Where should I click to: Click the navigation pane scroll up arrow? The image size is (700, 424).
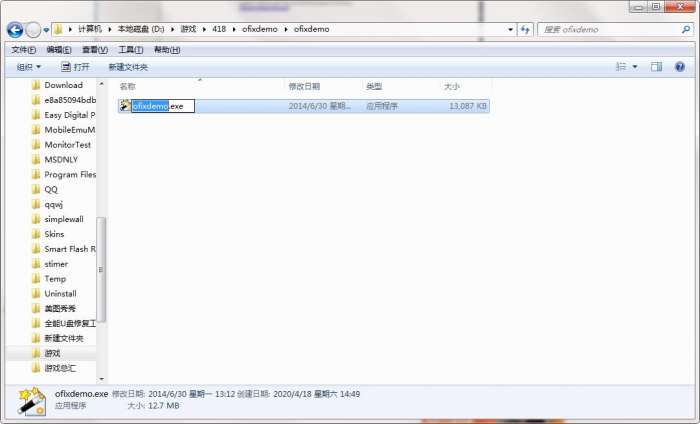[x=101, y=84]
